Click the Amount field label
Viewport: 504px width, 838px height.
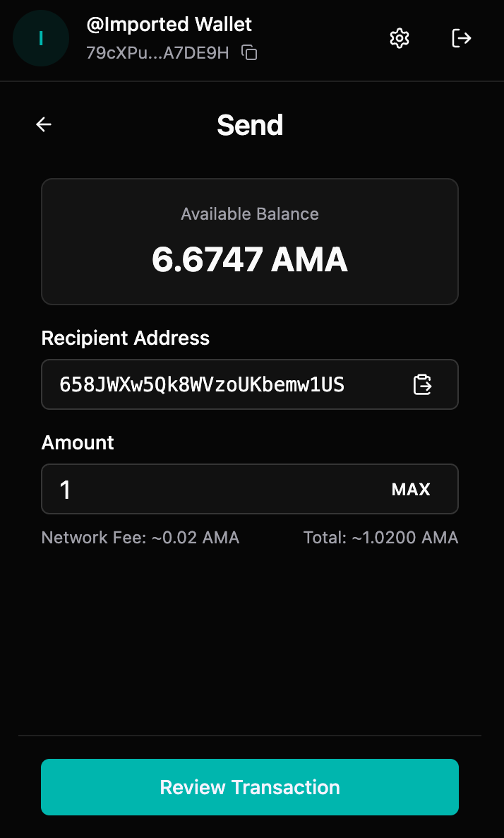click(78, 442)
